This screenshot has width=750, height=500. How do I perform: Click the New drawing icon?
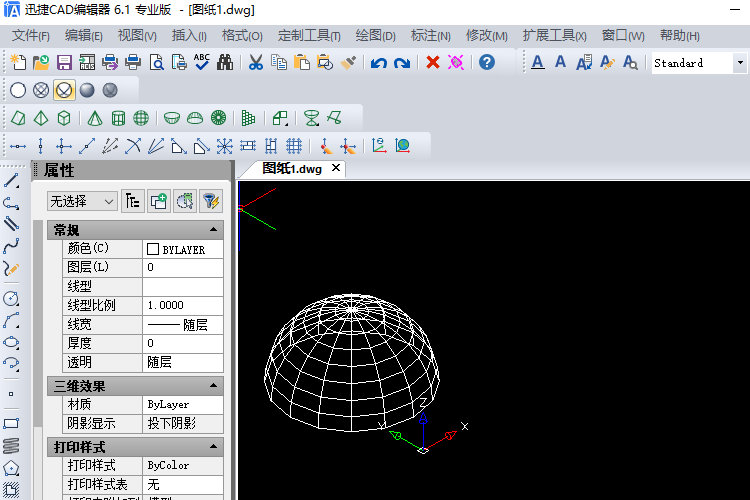(x=18, y=62)
